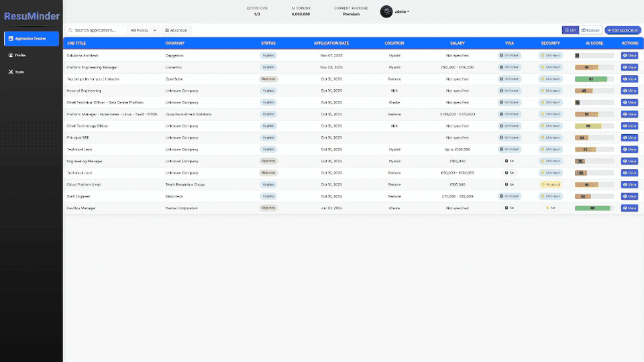View the Solutions Architect application
The width and height of the screenshot is (644, 362).
tap(629, 56)
